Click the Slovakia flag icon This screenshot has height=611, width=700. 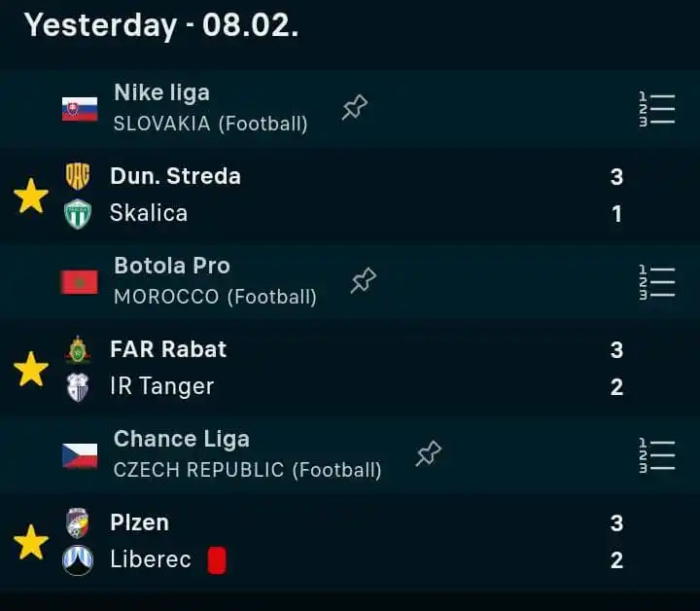[x=80, y=109]
